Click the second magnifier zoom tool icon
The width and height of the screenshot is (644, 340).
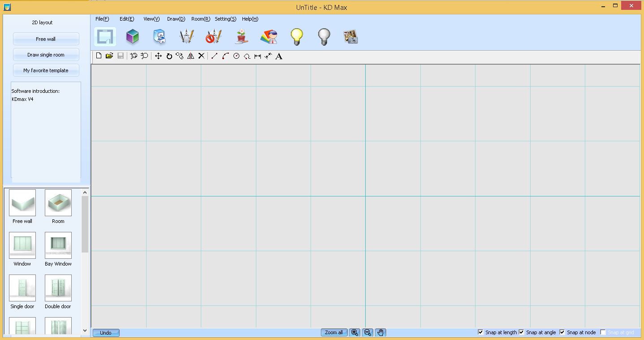pos(144,56)
